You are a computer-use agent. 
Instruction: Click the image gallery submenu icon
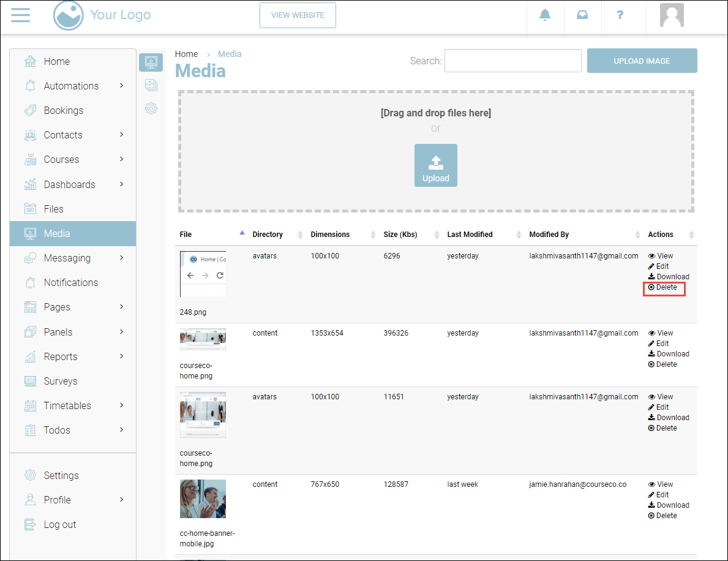151,85
